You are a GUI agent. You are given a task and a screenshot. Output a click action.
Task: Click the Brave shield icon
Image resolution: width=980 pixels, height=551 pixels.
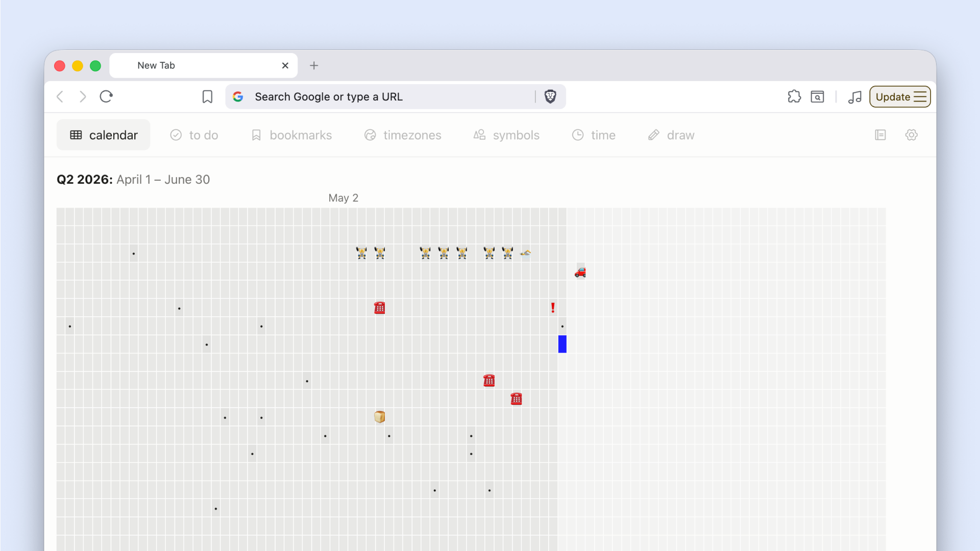click(550, 96)
